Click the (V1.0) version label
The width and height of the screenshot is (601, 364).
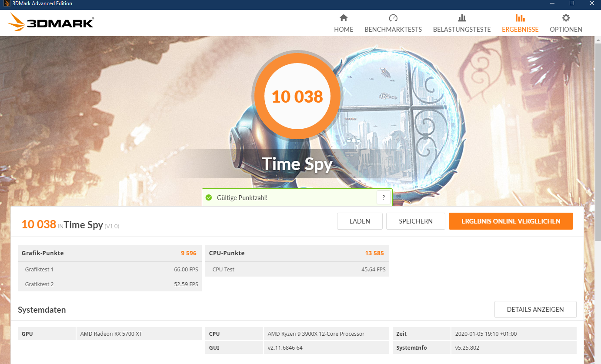(112, 226)
